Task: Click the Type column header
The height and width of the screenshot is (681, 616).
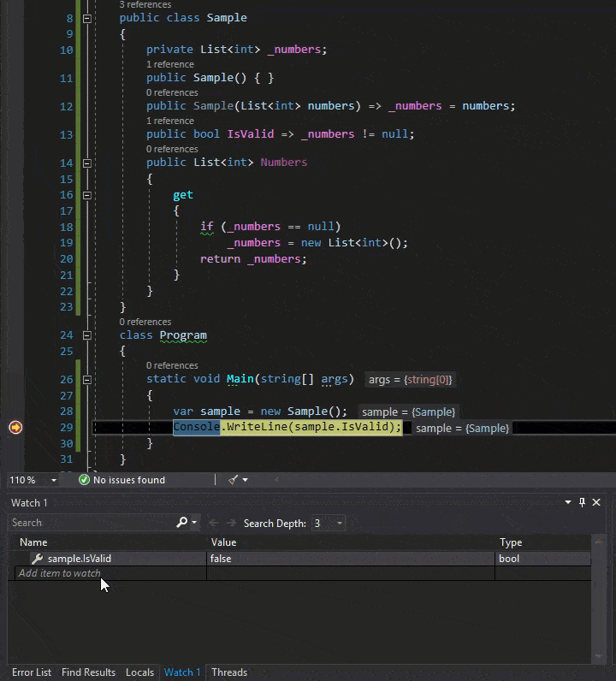Action: click(511, 542)
